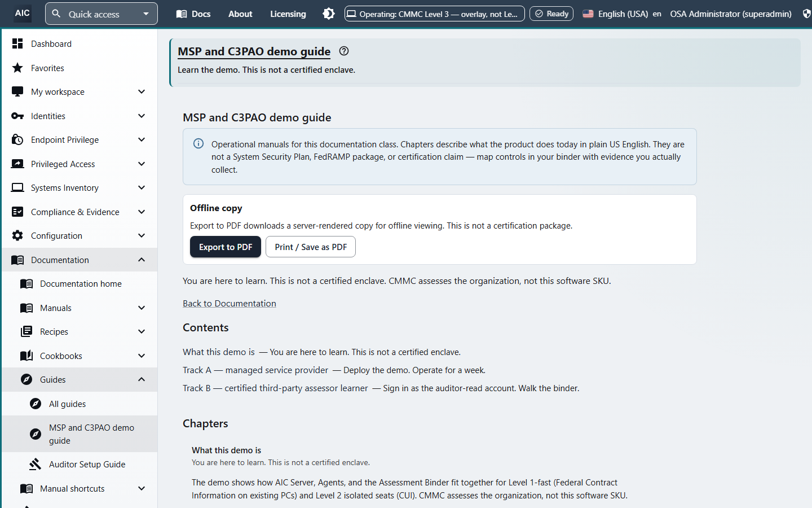Expand the Identities section chevron
Image resolution: width=812 pixels, height=508 pixels.
click(142, 116)
